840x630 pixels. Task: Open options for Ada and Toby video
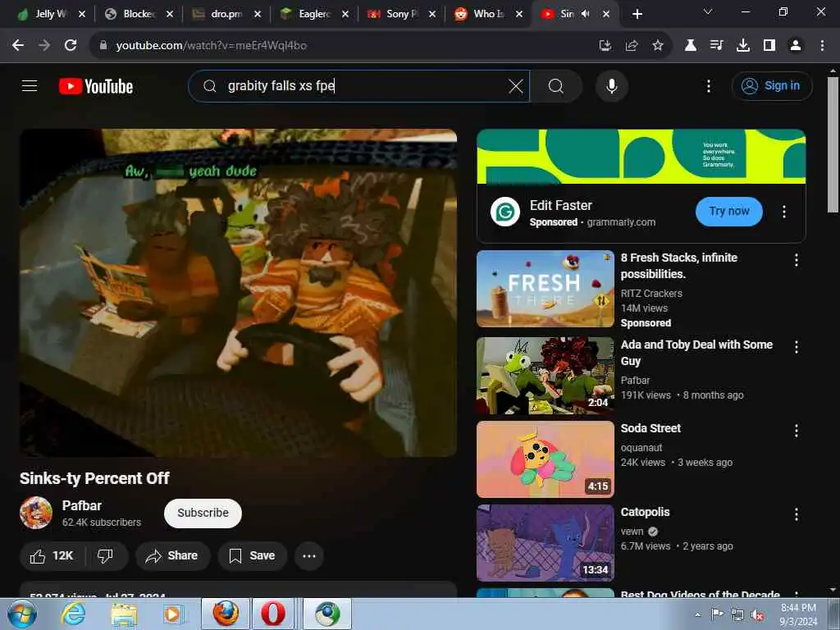click(x=796, y=347)
